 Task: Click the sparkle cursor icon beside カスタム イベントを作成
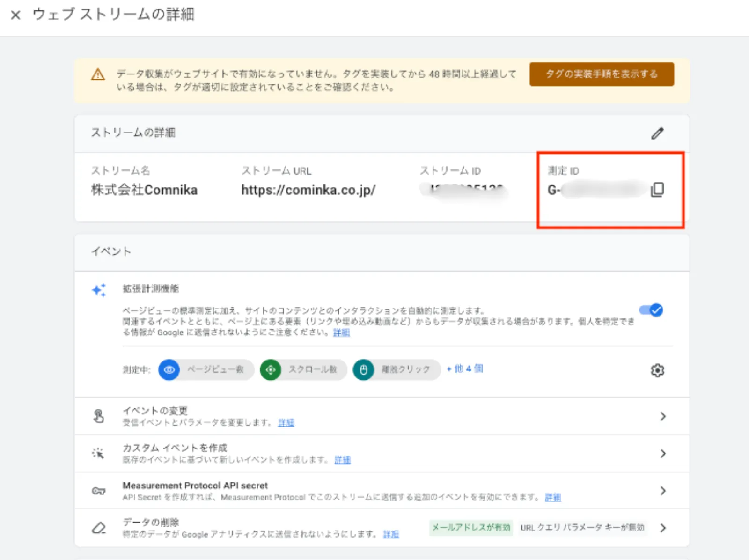pyautogui.click(x=98, y=453)
